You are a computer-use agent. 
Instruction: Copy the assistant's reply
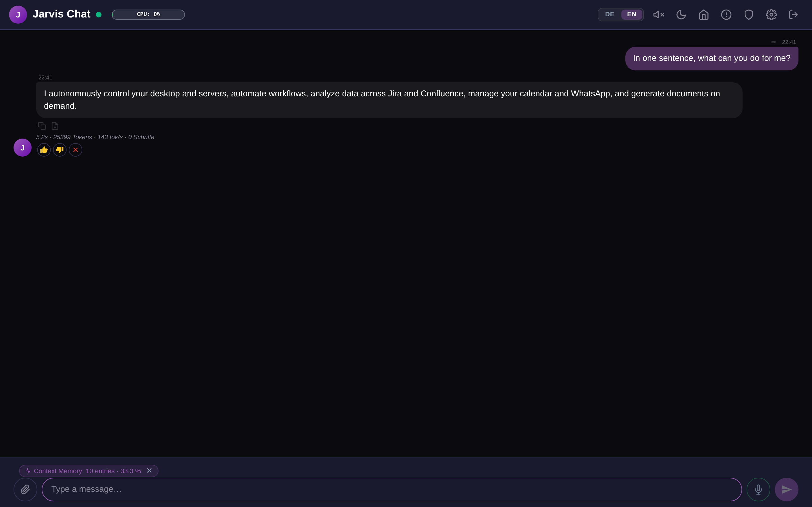(42, 126)
